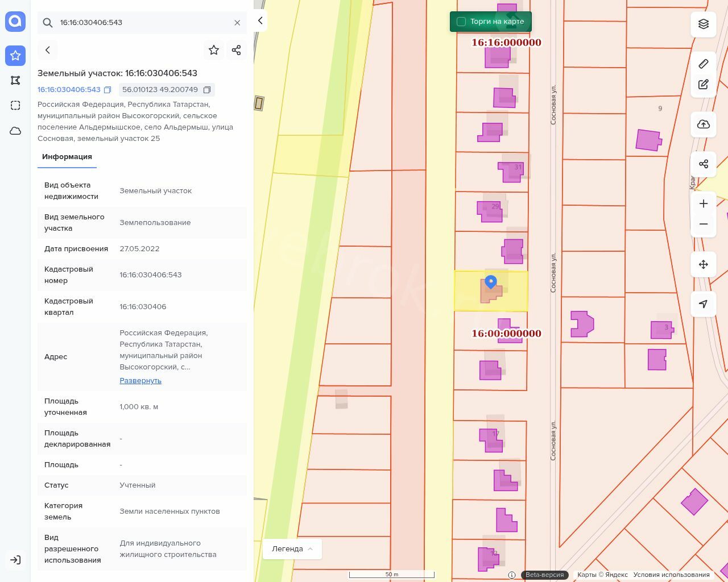Expand full address with Развернуть
This screenshot has width=728, height=582.
140,381
